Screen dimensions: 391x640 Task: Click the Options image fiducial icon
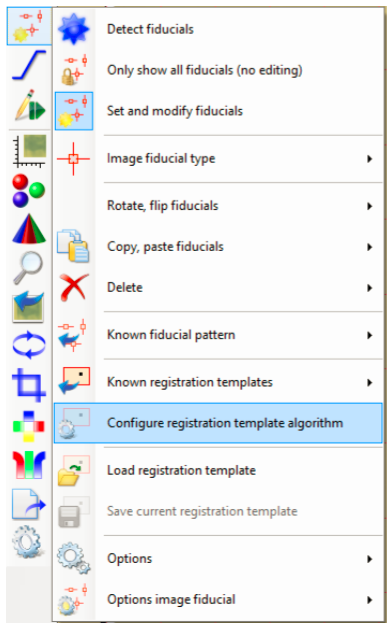73,599
